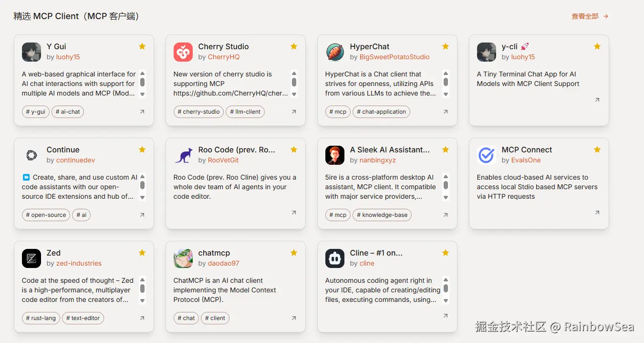
Task: Open the 查看全部 link
Action: [590, 16]
